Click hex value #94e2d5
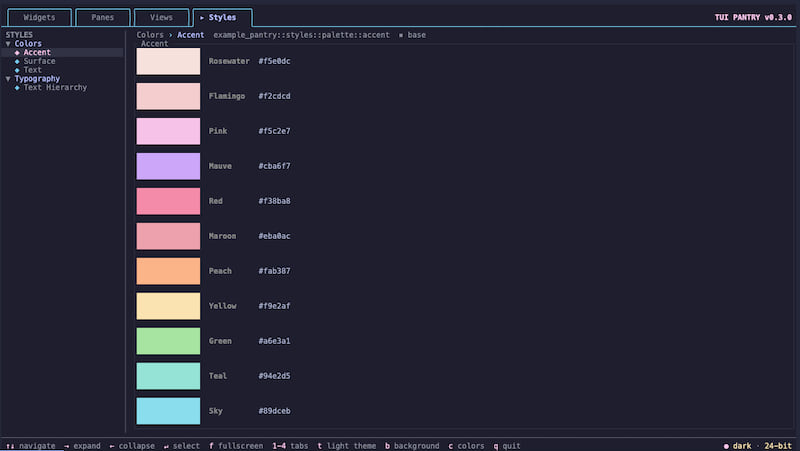Screen dimensions: 800x451 (274, 376)
